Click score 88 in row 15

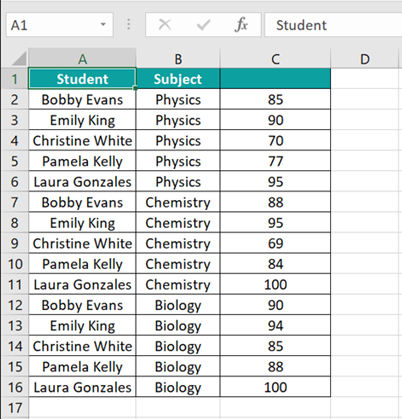tap(275, 367)
